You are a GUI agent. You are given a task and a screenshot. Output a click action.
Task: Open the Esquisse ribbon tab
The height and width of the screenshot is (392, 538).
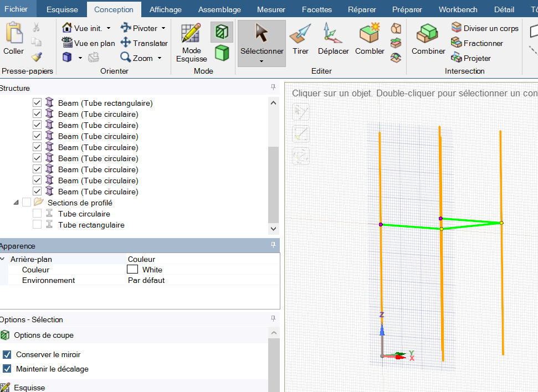tap(62, 9)
